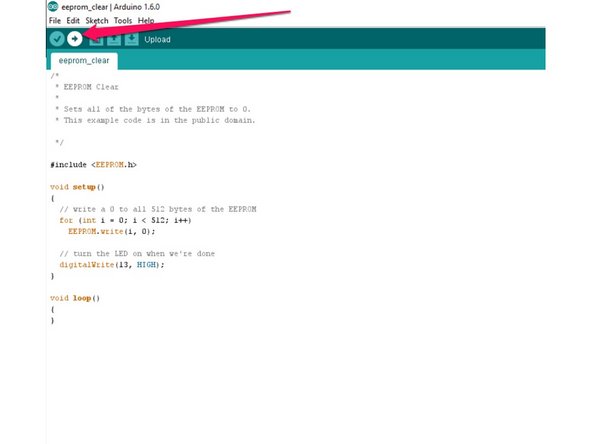The width and height of the screenshot is (592, 444).
Task: Click the 'eeprom_clear | Arduino 1.6.0' window title
Action: pos(111,7)
